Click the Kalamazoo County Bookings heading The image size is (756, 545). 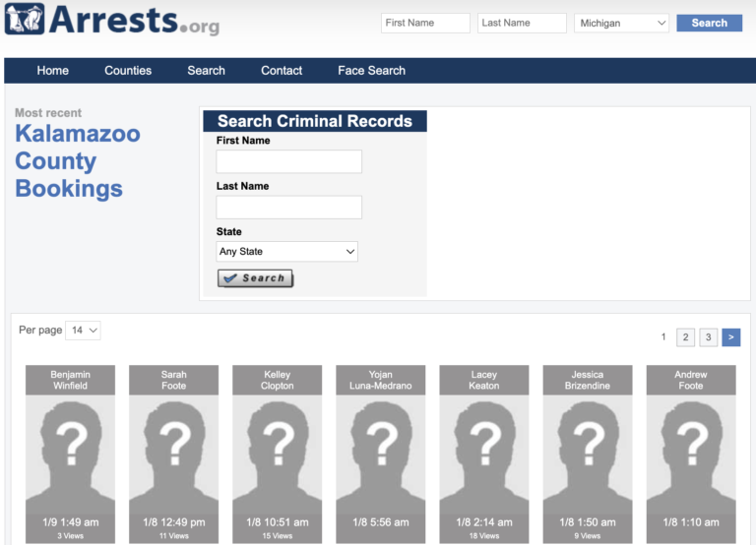tap(77, 161)
